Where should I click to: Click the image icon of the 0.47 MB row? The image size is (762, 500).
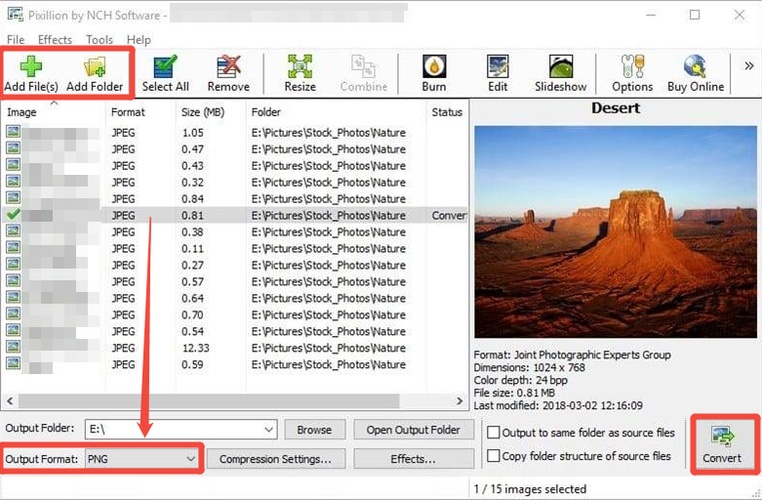click(x=13, y=148)
